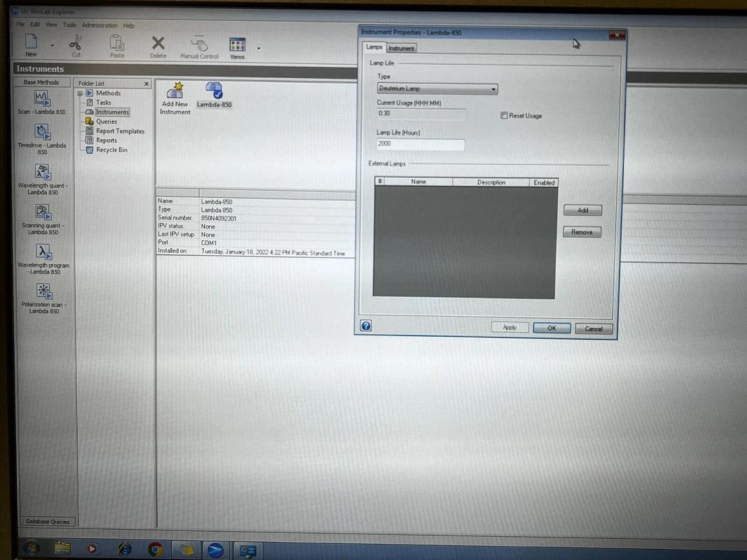This screenshot has height=560, width=747.
Task: Click the Description column header
Action: coord(491,182)
